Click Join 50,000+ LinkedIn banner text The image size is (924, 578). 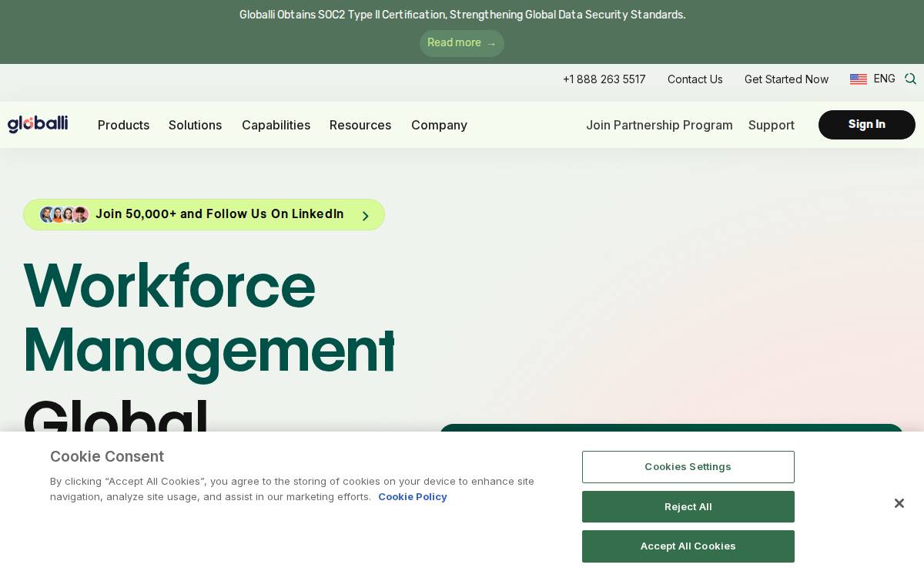click(219, 214)
